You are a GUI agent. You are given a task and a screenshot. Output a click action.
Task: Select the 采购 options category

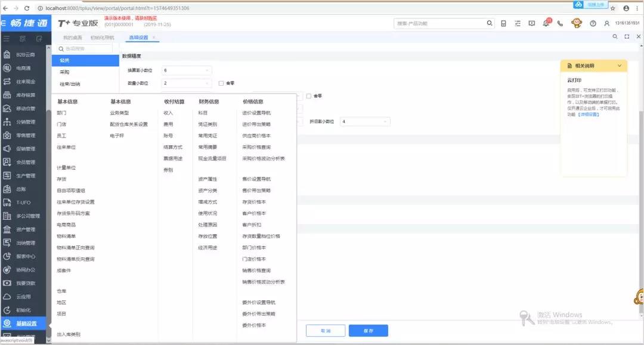tap(85, 72)
